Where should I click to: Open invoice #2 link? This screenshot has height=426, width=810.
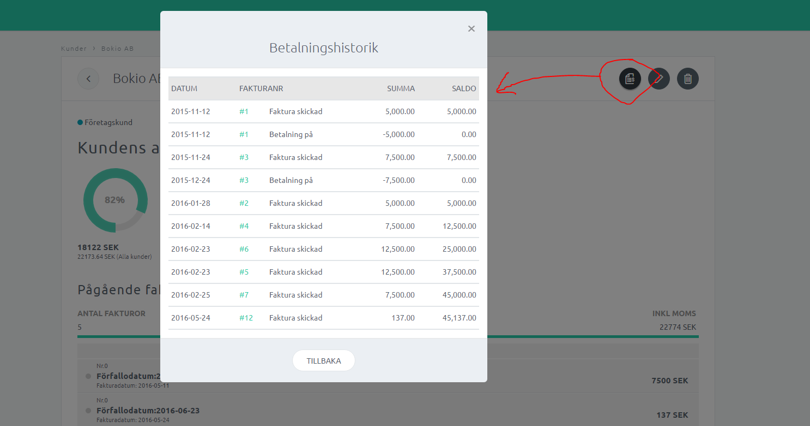(x=244, y=203)
